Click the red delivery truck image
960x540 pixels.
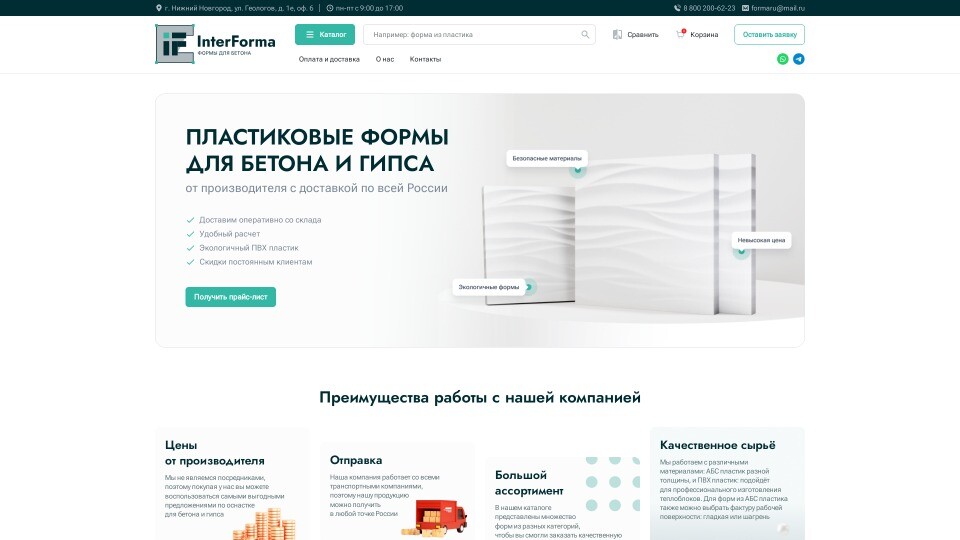click(435, 519)
